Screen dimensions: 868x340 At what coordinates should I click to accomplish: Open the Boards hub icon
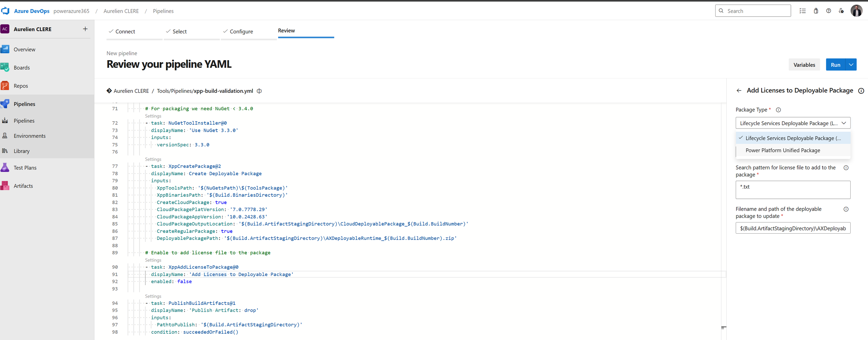[5, 67]
